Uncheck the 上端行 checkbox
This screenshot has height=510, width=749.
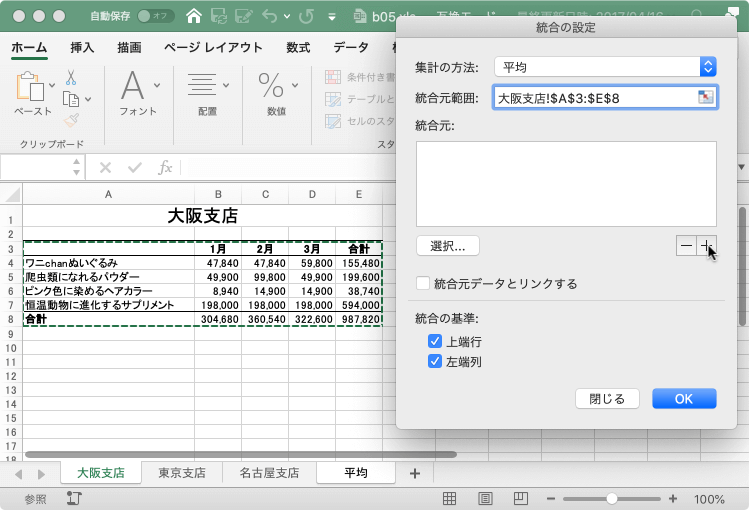435,341
